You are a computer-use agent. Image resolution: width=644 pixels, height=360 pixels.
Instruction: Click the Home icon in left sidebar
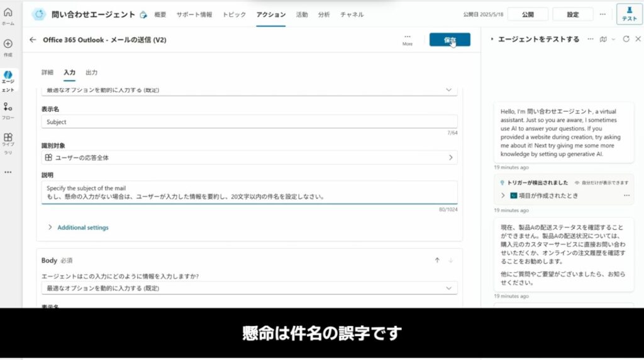click(8, 14)
